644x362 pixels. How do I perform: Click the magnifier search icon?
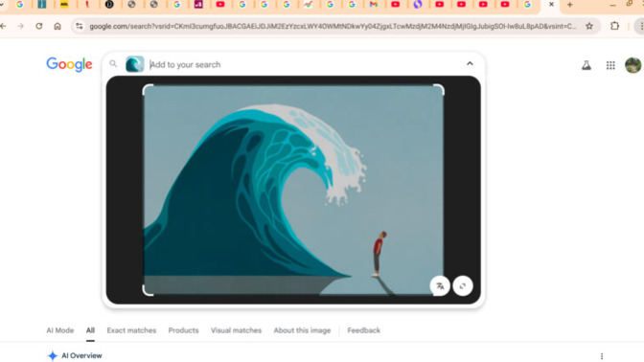[x=113, y=63]
